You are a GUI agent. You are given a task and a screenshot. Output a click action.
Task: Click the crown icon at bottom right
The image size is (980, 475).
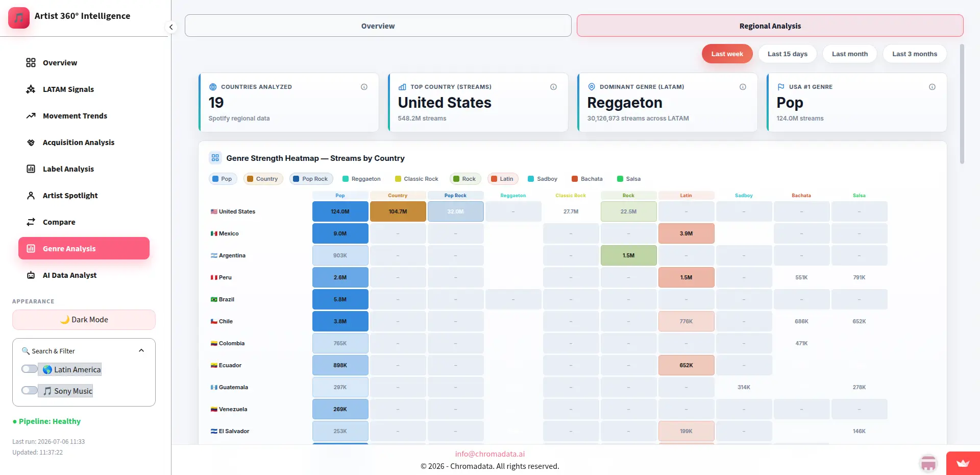[963, 463]
